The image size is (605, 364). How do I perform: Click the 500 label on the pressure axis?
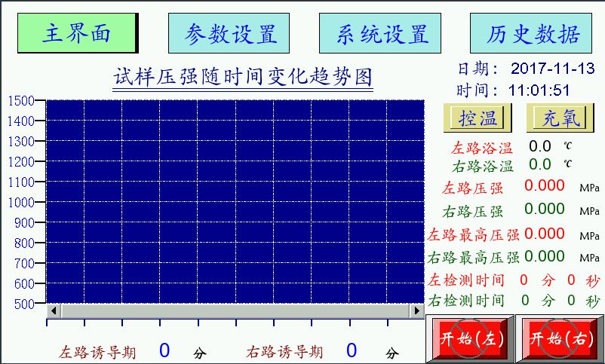(24, 304)
